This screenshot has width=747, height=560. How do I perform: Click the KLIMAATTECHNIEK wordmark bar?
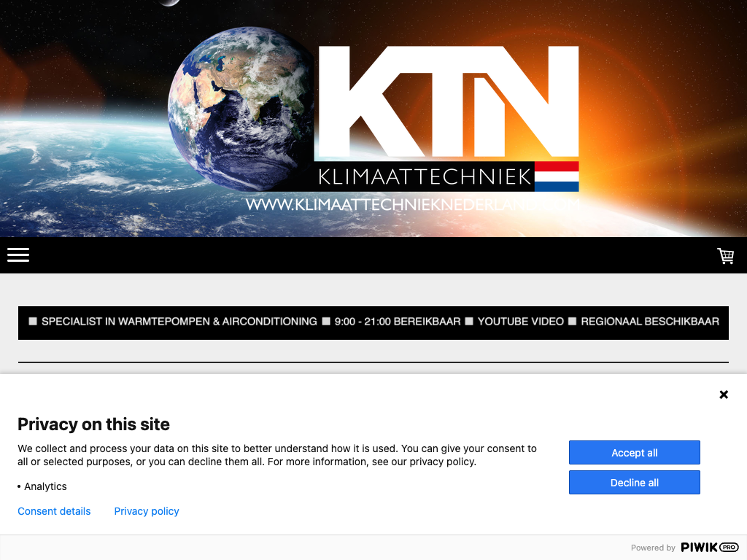[424, 176]
